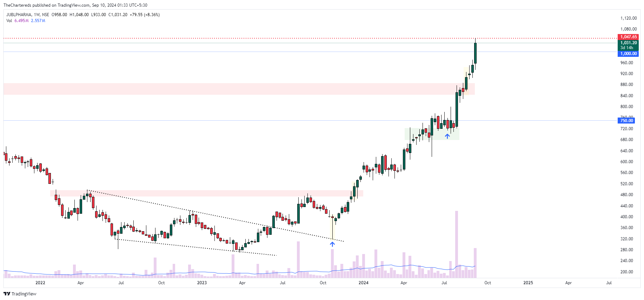The width and height of the screenshot is (644, 300).
Task: Click the volume average value 2.557M
Action: [38, 21]
